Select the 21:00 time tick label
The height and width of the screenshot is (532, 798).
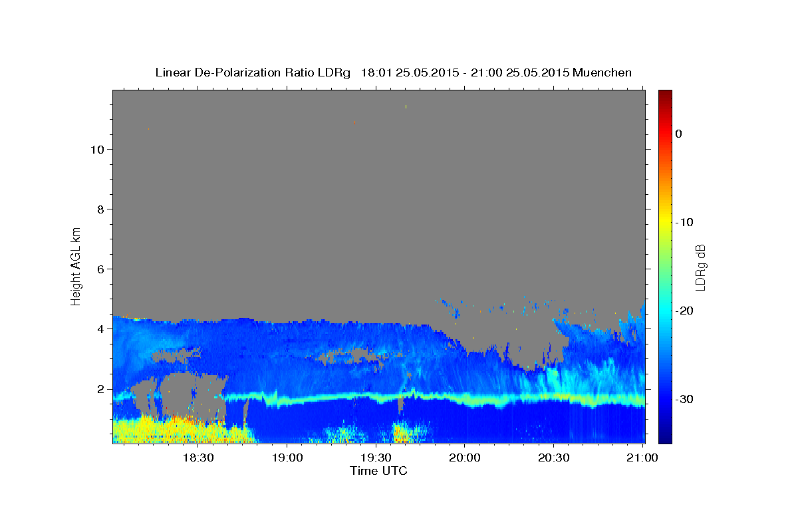tap(642, 458)
